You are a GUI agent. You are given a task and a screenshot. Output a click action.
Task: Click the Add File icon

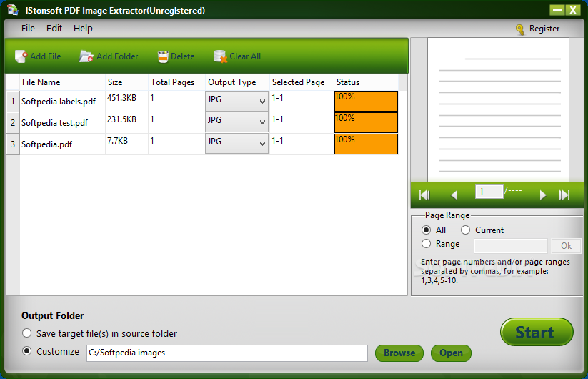pos(21,56)
